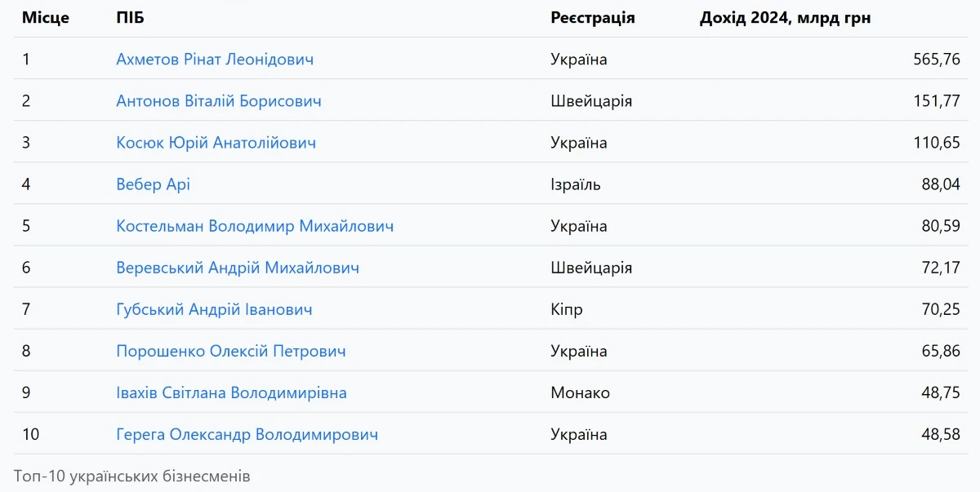
Task: Open the Ахметов Рінат Леонідович link
Action: (x=215, y=60)
